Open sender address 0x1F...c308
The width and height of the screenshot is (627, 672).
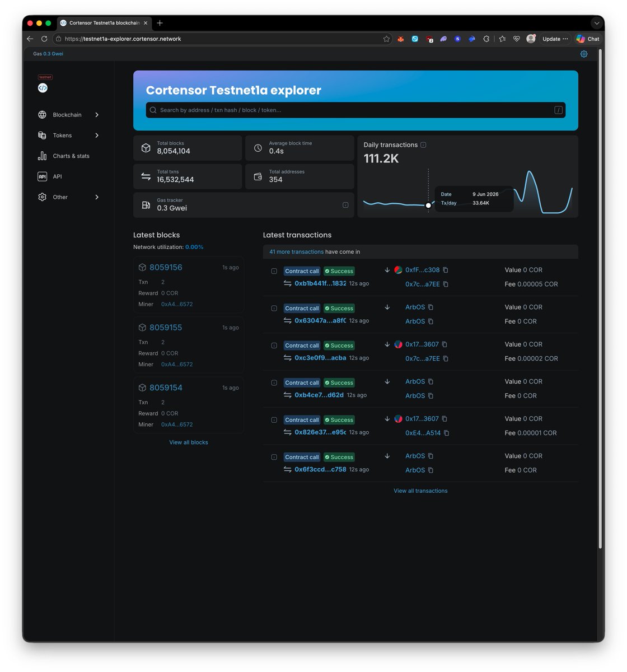point(423,270)
